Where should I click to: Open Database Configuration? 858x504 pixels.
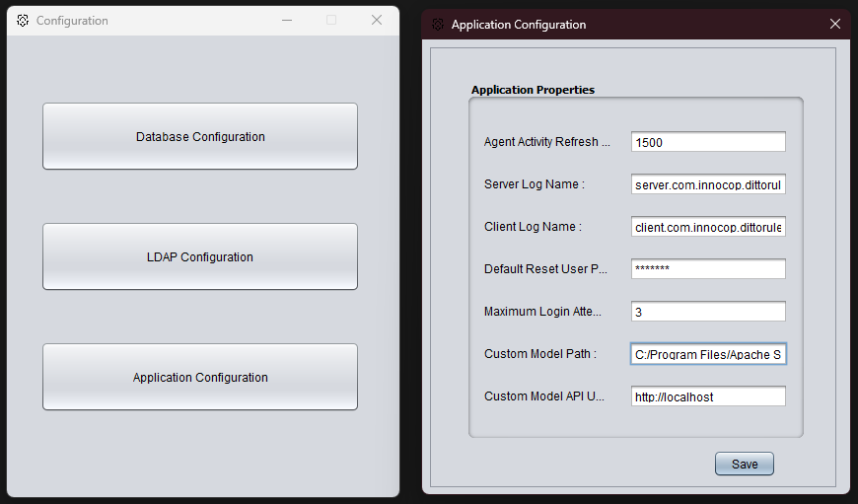[200, 136]
